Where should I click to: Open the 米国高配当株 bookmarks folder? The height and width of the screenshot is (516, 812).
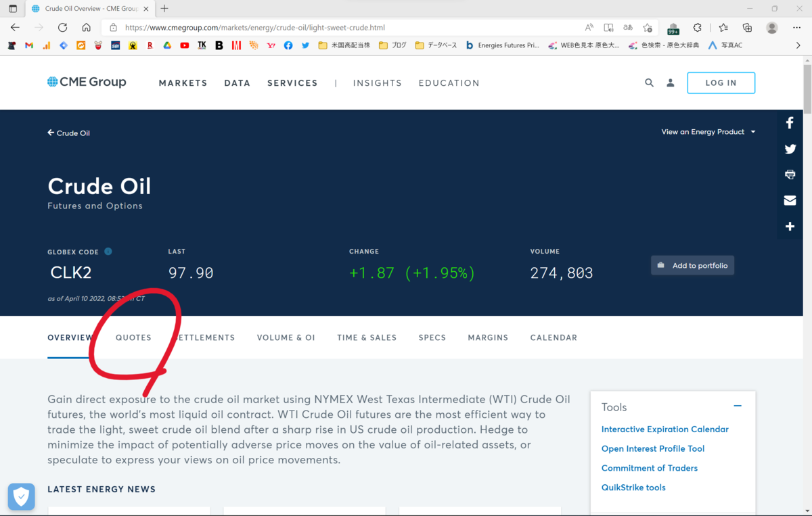click(x=344, y=45)
